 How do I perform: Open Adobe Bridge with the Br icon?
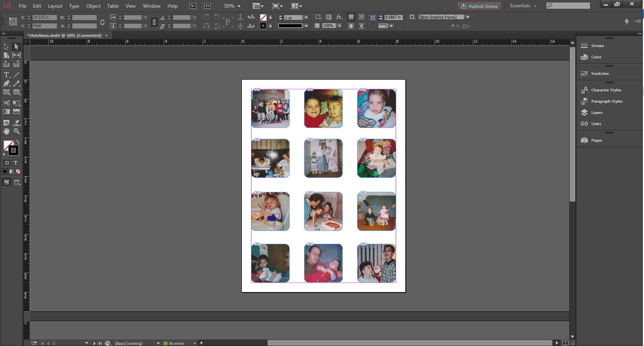pyautogui.click(x=193, y=6)
